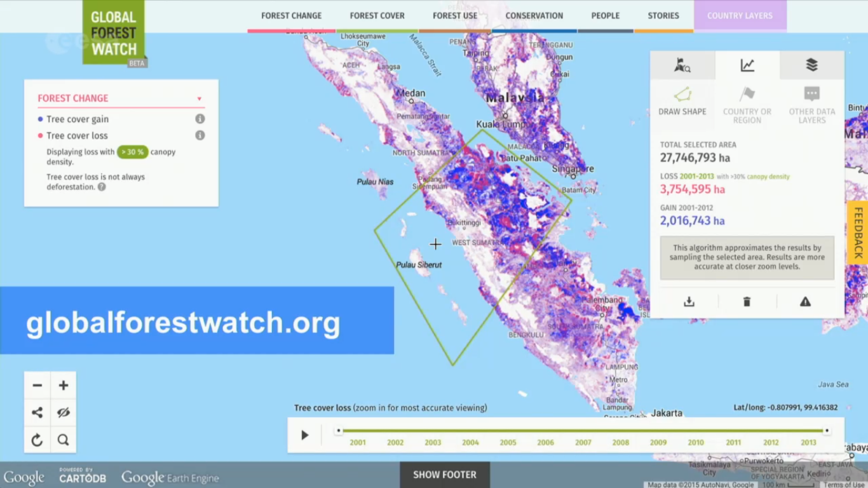Select year 2002 on the timeline

coord(395,443)
